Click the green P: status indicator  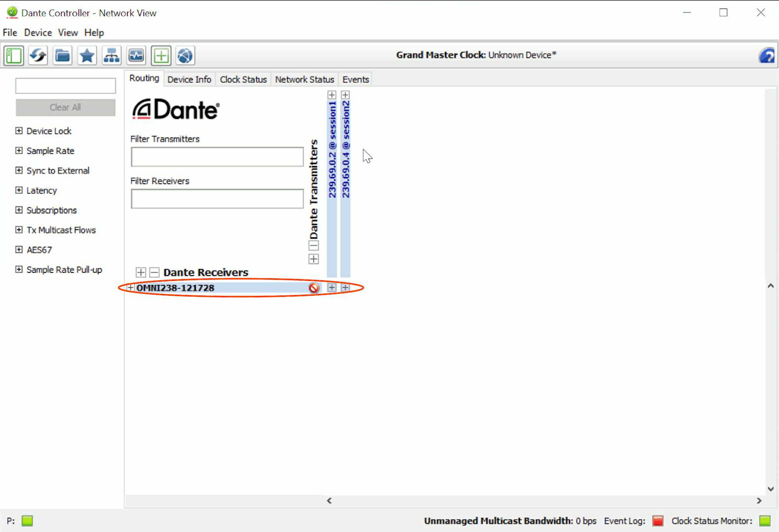[x=27, y=521]
